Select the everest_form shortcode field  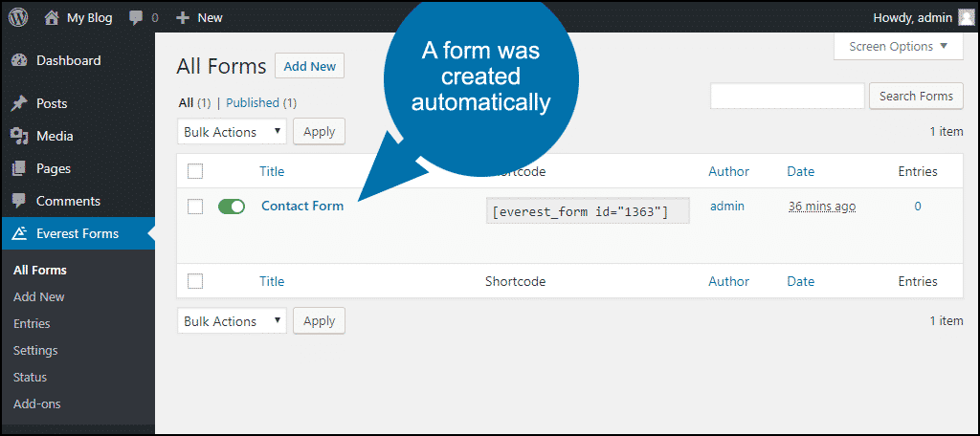pyautogui.click(x=588, y=211)
